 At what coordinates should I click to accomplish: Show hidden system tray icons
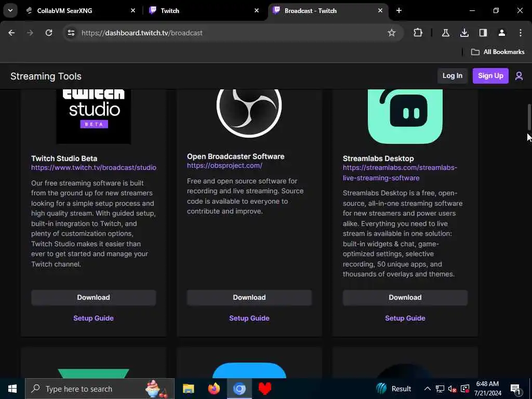[428, 389]
